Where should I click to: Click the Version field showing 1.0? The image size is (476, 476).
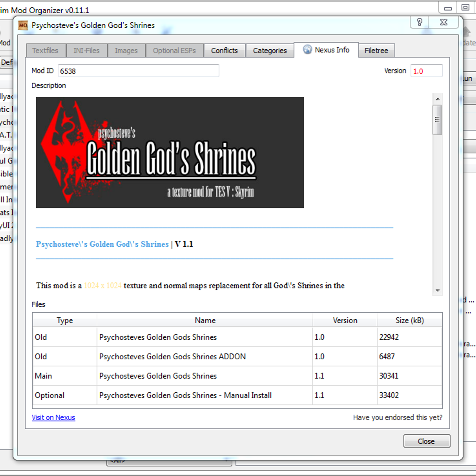coord(426,71)
